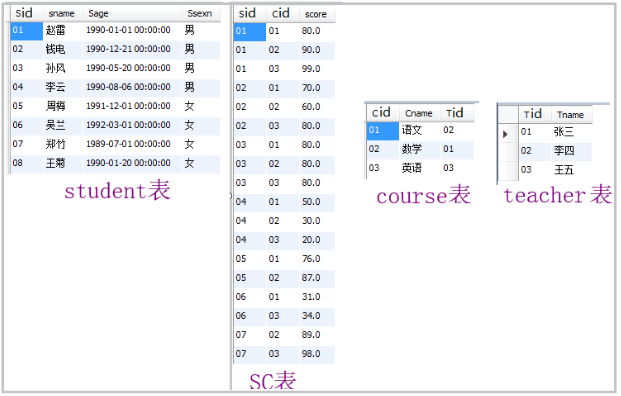
Task: Select the highlighted sid 01 cell in student table
Action: click(26, 30)
